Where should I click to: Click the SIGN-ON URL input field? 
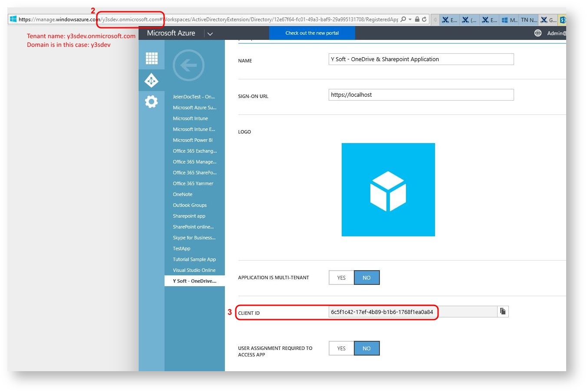[x=421, y=95]
